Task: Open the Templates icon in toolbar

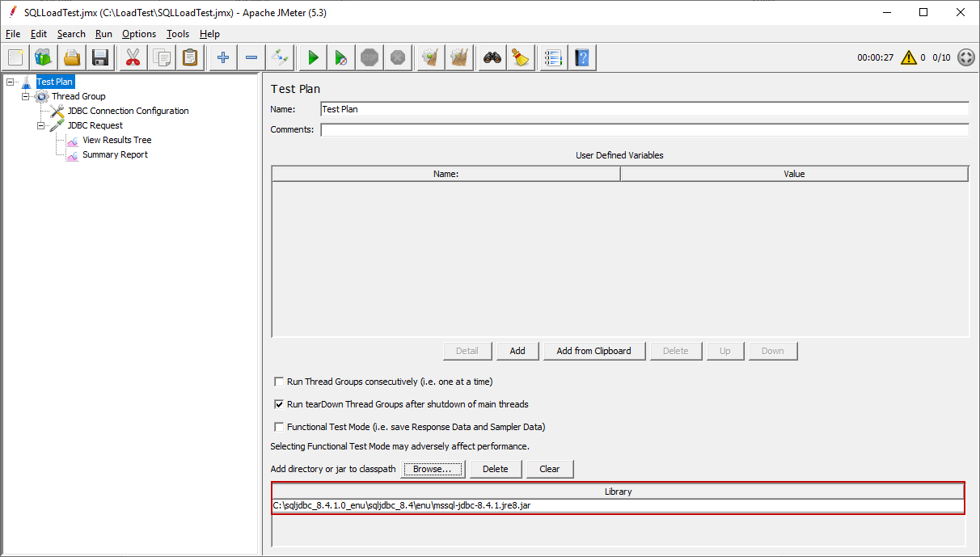Action: pyautogui.click(x=43, y=57)
